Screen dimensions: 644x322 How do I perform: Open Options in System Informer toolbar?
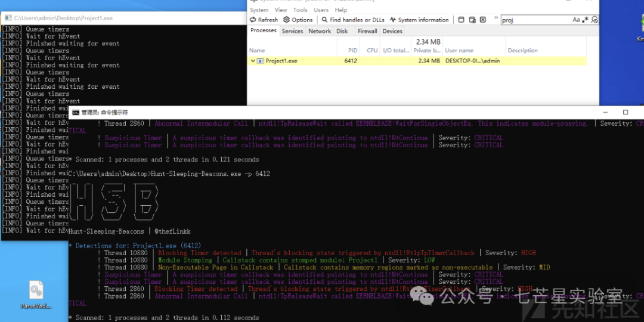(x=298, y=20)
